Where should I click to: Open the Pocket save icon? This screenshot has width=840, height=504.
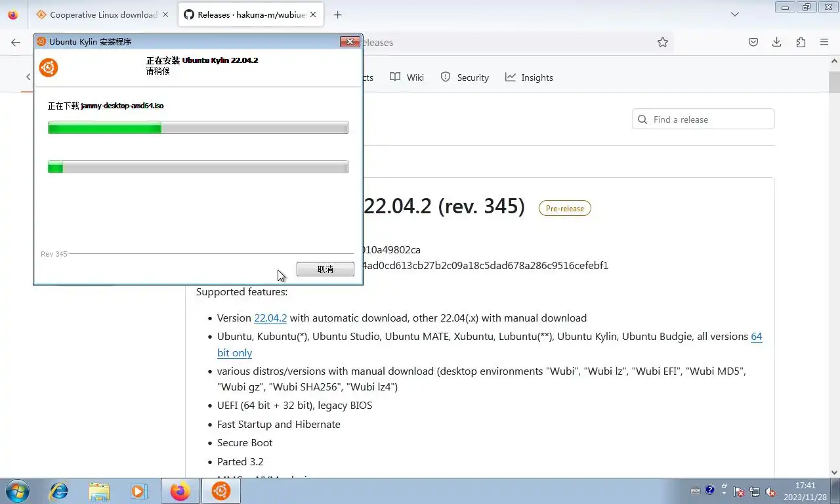tap(753, 42)
